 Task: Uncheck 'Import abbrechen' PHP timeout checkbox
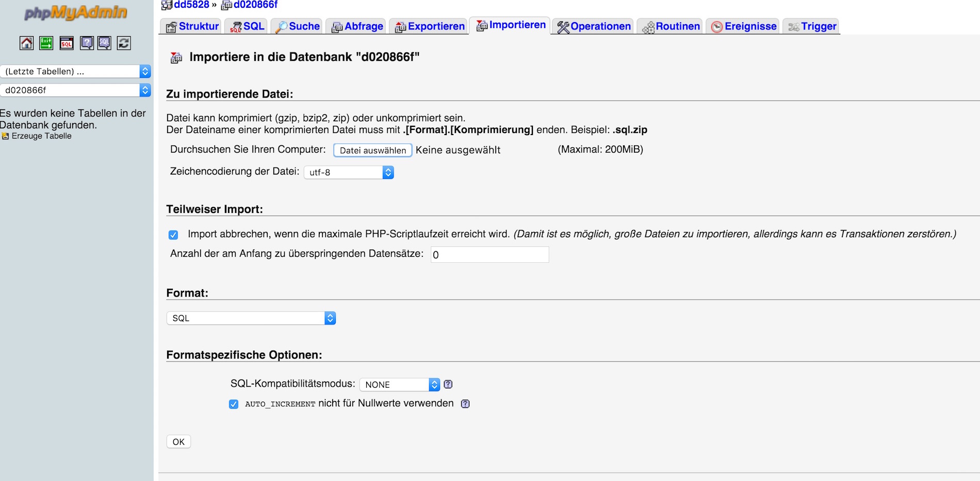tap(173, 235)
